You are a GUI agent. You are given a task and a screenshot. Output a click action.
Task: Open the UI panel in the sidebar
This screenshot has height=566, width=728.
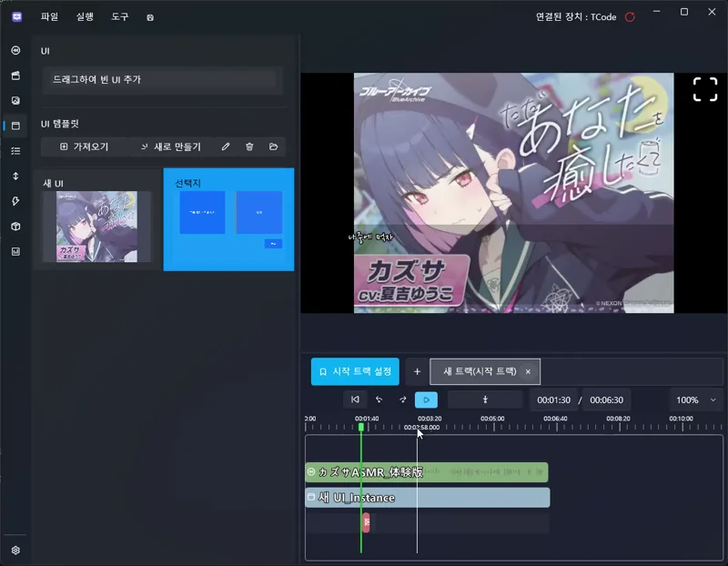[x=15, y=126]
